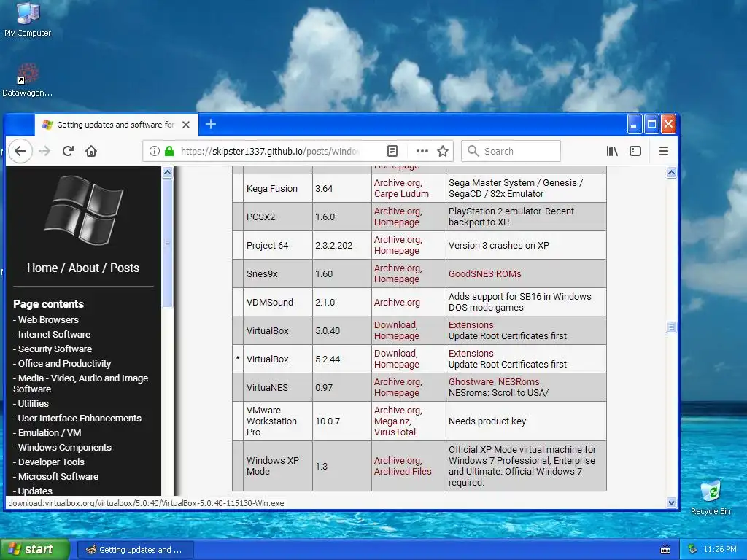The width and height of the screenshot is (747, 560).
Task: Open DataWagon desktop shortcut
Action: pos(27,80)
